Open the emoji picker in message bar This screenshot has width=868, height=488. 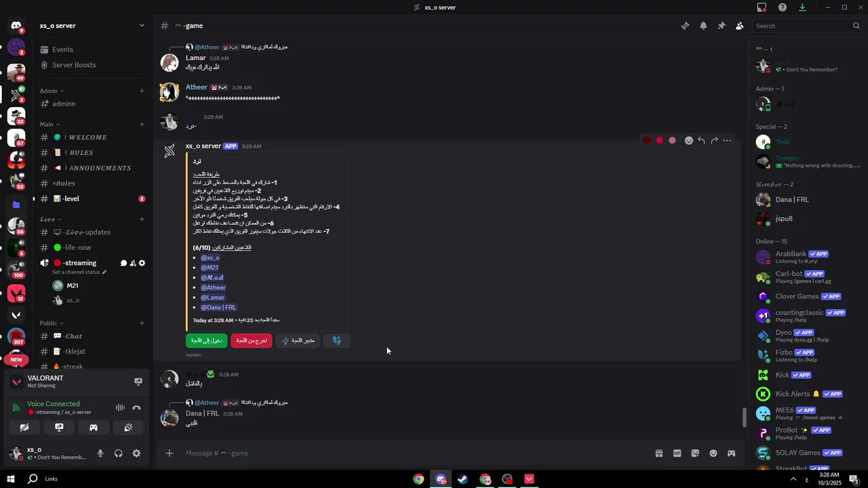(x=713, y=453)
